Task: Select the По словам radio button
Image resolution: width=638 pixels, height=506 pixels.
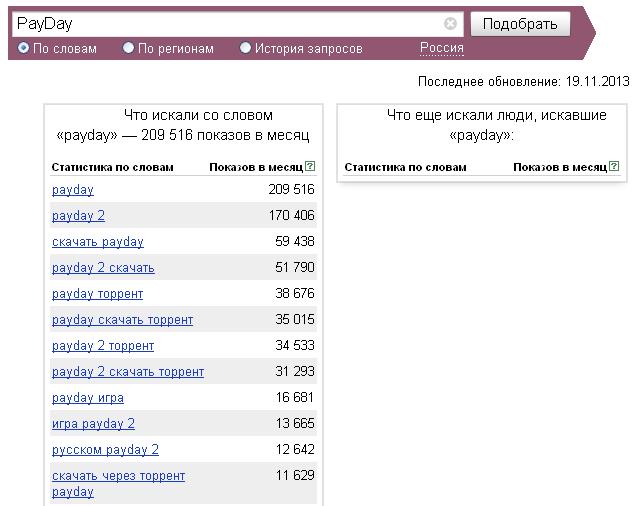Action: 24,48
